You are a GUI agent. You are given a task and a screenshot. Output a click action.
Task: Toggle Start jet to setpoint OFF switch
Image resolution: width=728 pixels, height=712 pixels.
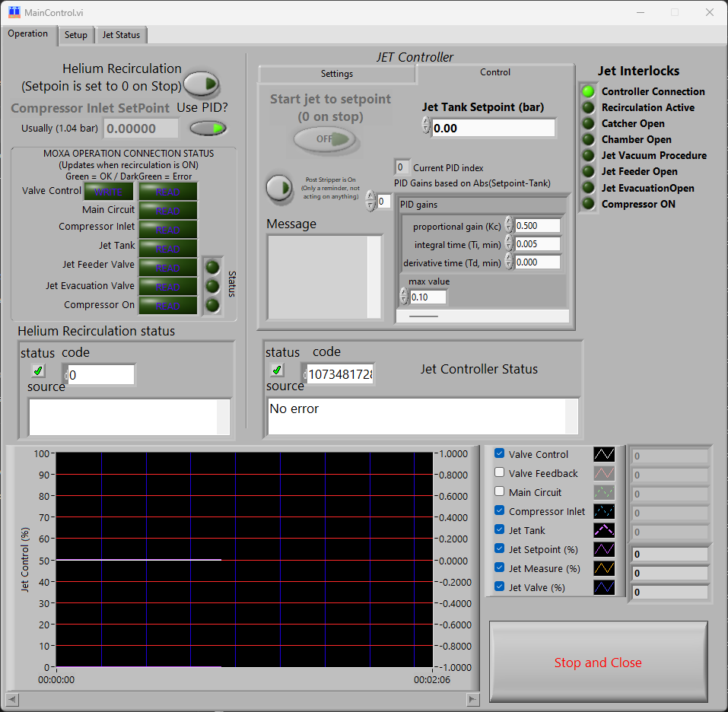coord(325,138)
